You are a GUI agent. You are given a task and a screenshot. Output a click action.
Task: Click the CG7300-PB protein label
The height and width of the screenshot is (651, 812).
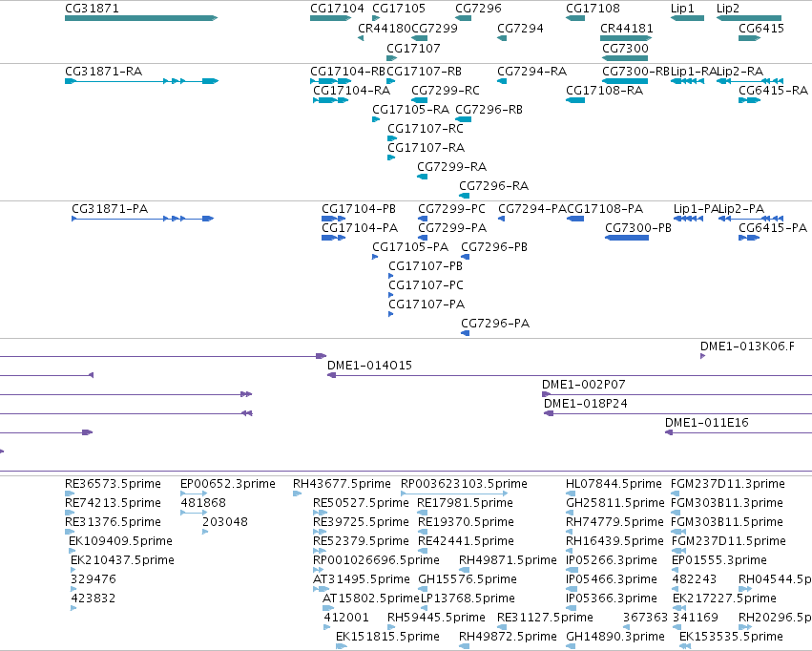tap(638, 228)
